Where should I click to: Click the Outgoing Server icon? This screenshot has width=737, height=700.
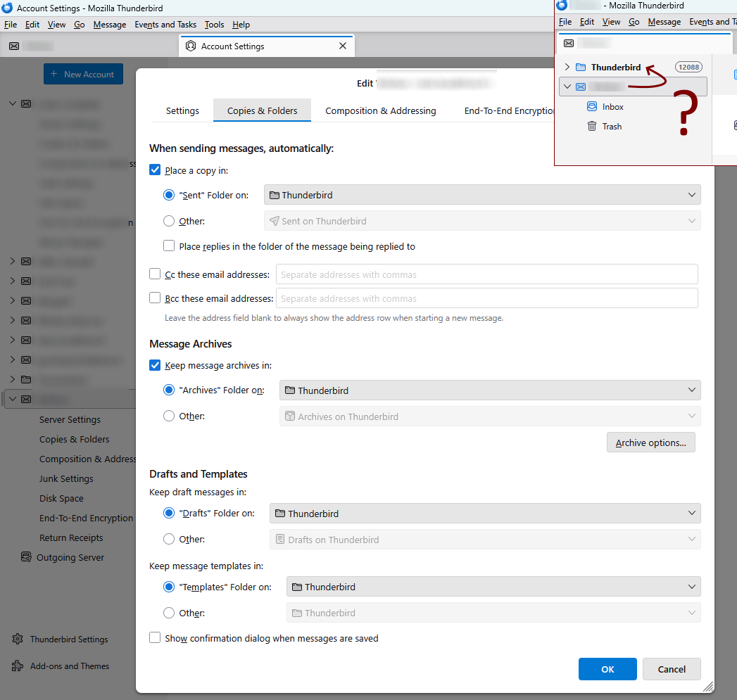tap(26, 557)
